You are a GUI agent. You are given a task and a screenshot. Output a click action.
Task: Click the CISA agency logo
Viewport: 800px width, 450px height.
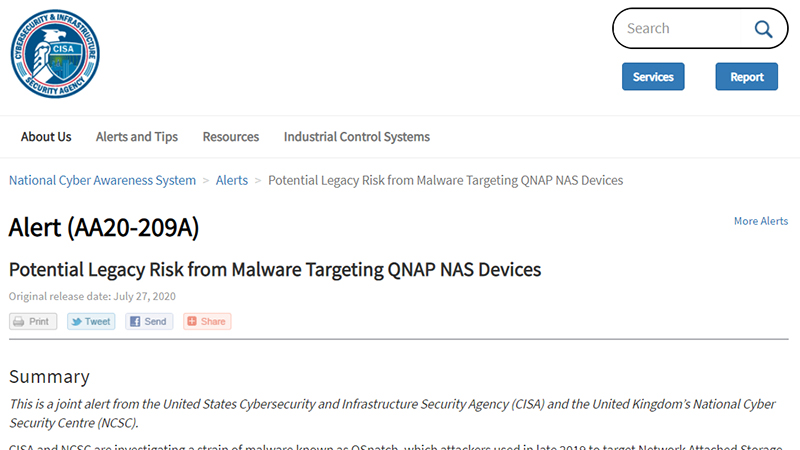click(x=56, y=53)
